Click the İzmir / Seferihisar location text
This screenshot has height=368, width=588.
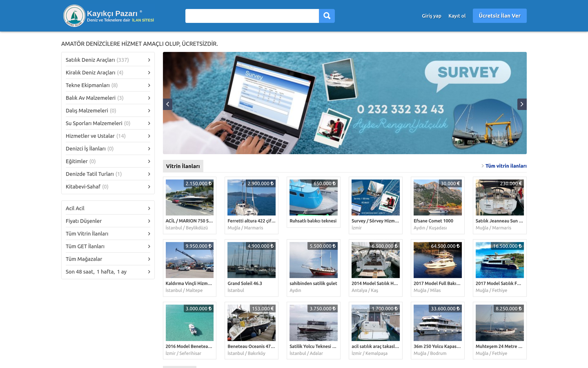tap(183, 353)
